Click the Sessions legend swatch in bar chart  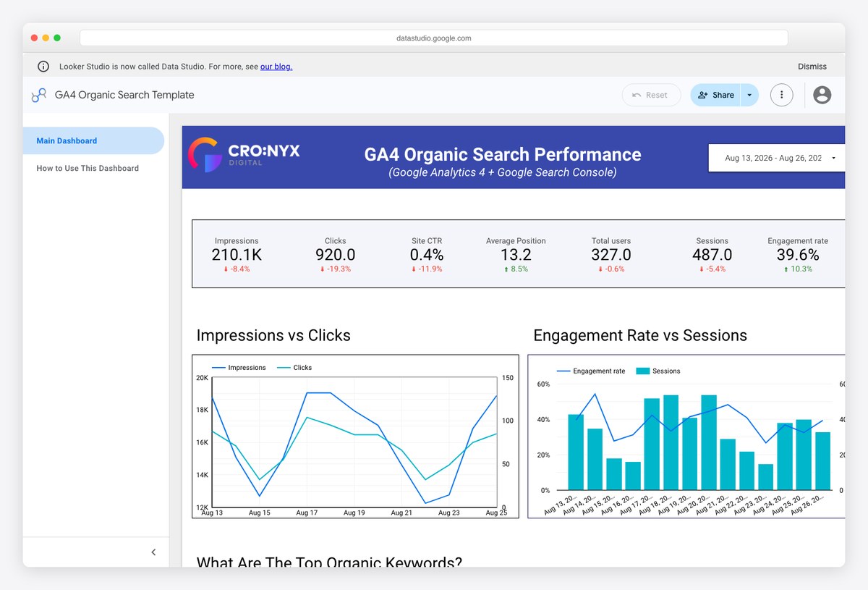tap(642, 371)
